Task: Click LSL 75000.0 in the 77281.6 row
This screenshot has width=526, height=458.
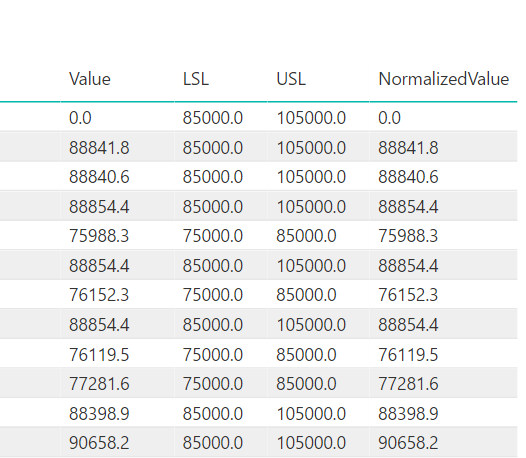Action: tap(213, 384)
